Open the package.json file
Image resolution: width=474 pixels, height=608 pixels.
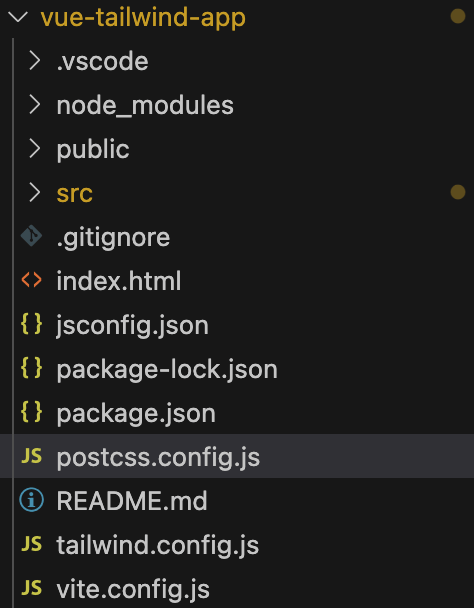click(136, 413)
